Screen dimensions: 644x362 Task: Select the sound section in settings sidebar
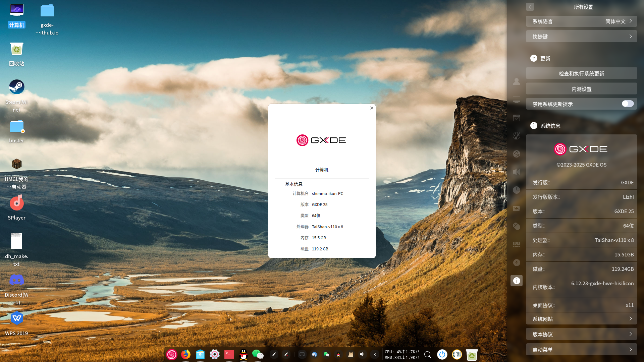tap(517, 172)
